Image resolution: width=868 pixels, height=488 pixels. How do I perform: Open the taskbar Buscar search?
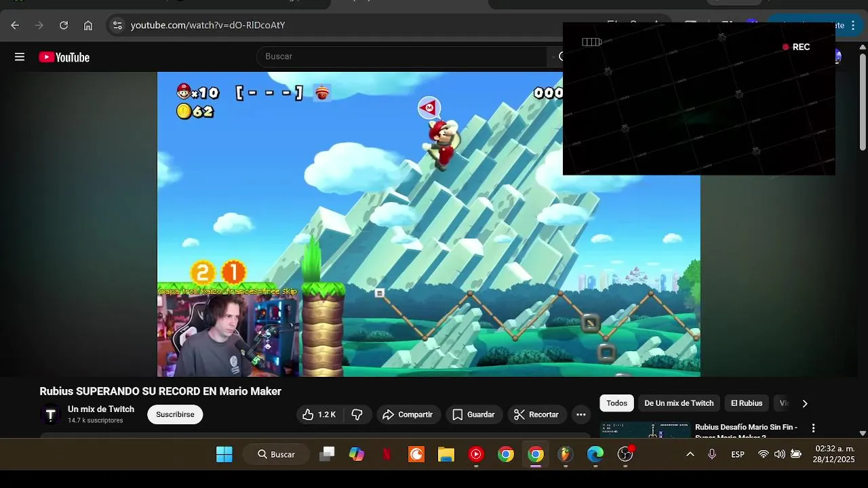pyautogui.click(x=276, y=454)
